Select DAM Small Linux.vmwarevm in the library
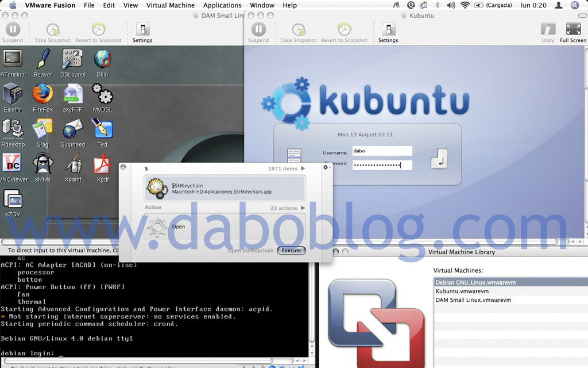Viewport: 588px width, 368px height. (x=510, y=300)
